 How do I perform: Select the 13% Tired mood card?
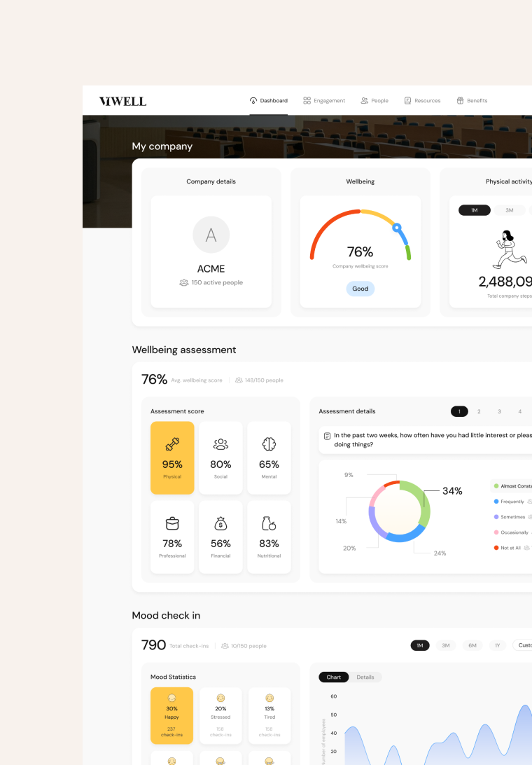click(x=269, y=715)
